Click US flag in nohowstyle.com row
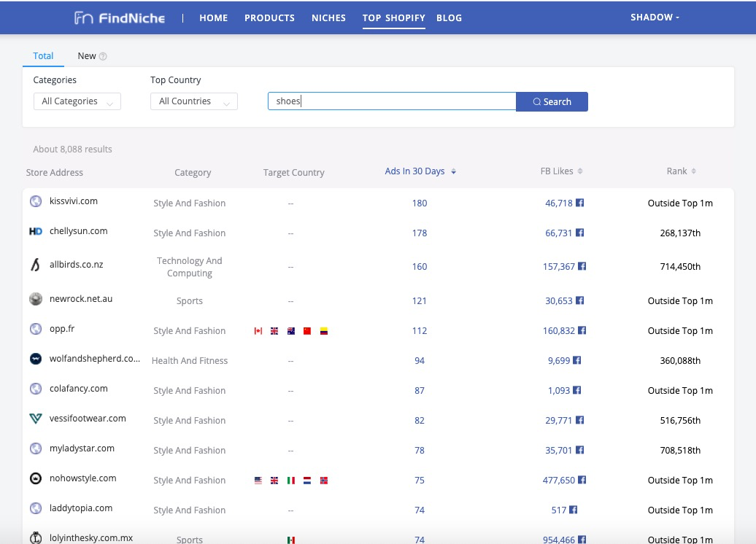Image resolution: width=756 pixels, height=544 pixels. click(x=258, y=481)
